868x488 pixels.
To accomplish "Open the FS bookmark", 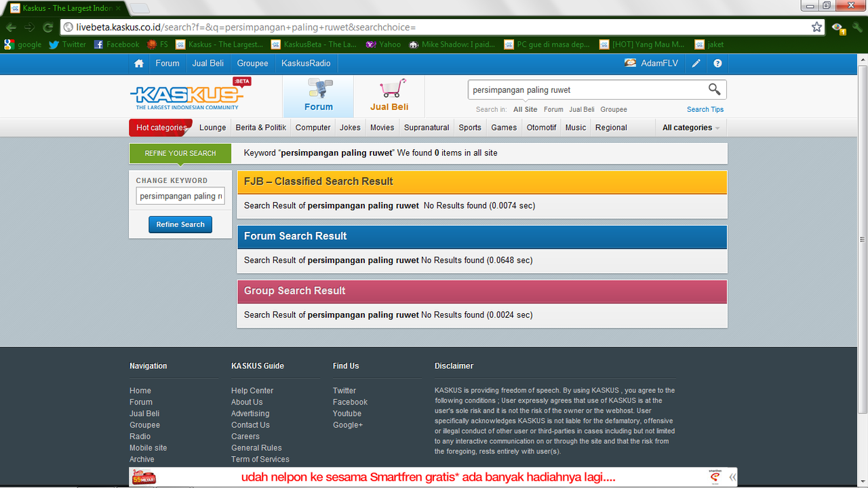I will [158, 44].
